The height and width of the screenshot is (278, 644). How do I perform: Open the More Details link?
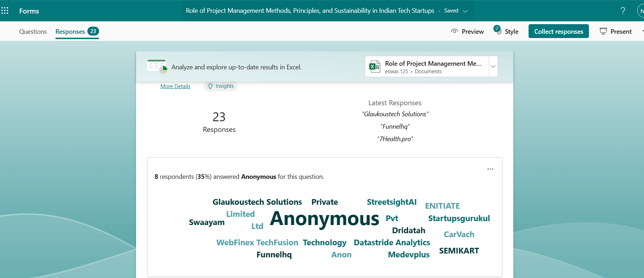coord(175,86)
